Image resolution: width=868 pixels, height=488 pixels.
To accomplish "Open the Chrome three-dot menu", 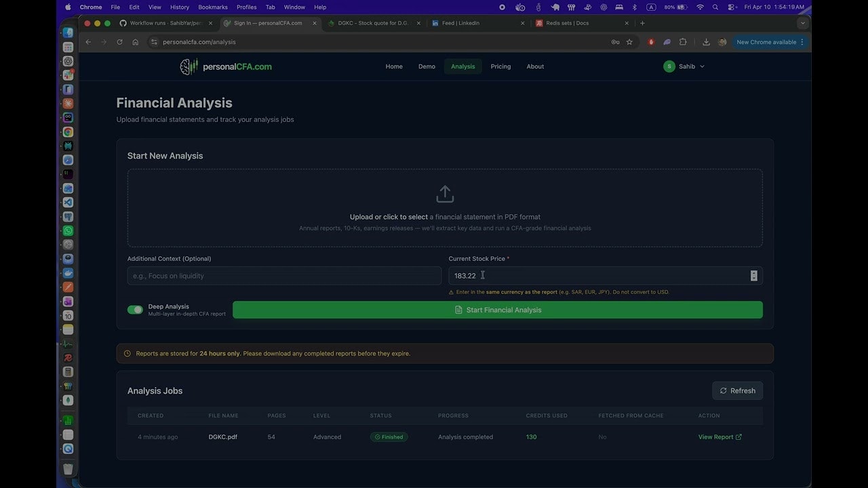I will click(x=802, y=42).
